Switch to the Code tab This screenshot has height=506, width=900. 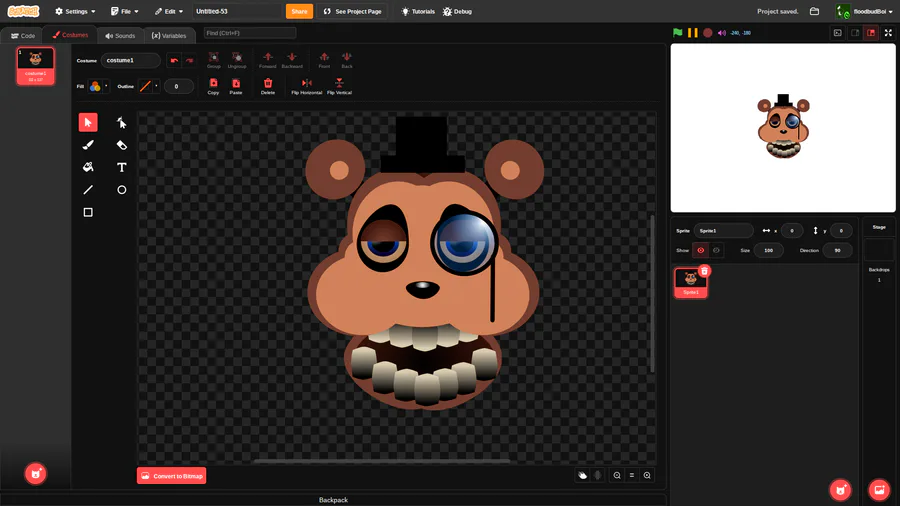(22, 36)
